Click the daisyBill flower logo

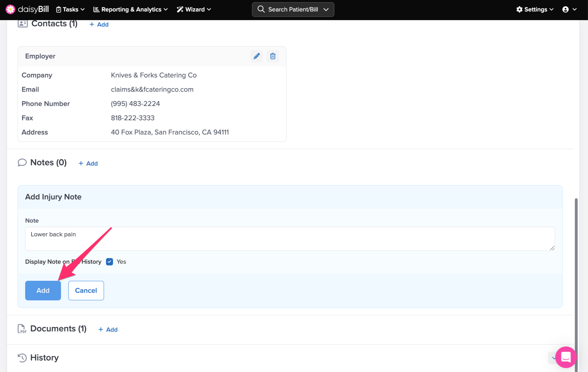(10, 9)
